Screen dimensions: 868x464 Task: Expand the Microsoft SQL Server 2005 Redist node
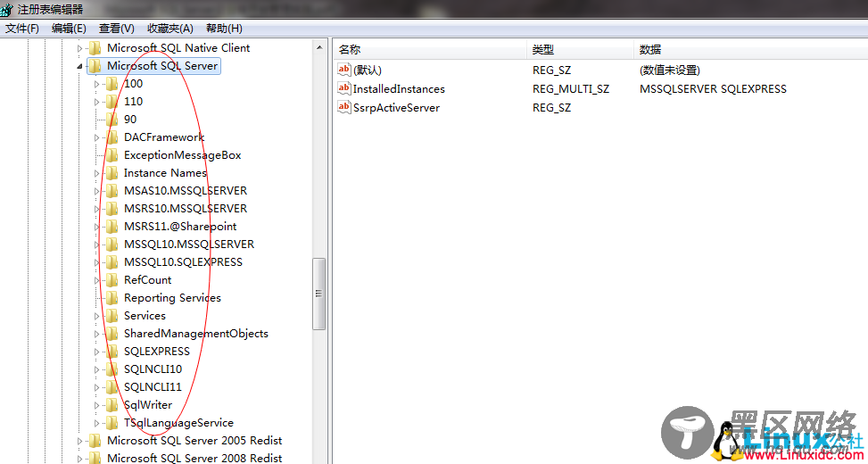click(79, 442)
